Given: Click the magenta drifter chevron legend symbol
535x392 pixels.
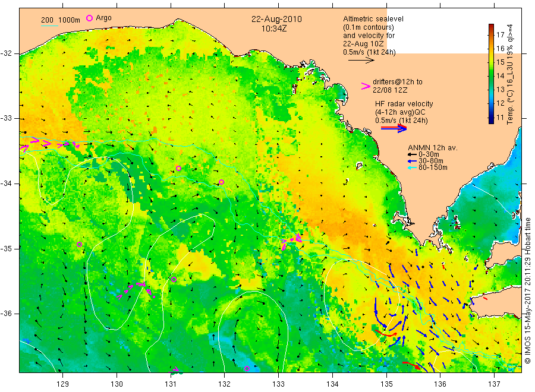Looking at the screenshot, I should 366,87.
